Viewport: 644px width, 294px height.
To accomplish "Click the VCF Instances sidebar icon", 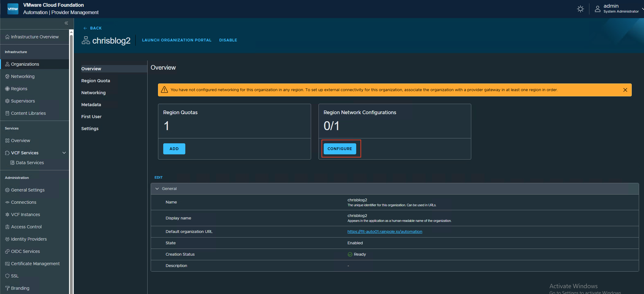I will [7, 215].
